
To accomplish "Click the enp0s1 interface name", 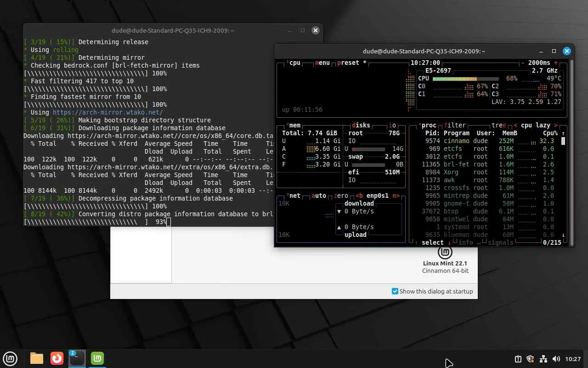I will 378,195.
